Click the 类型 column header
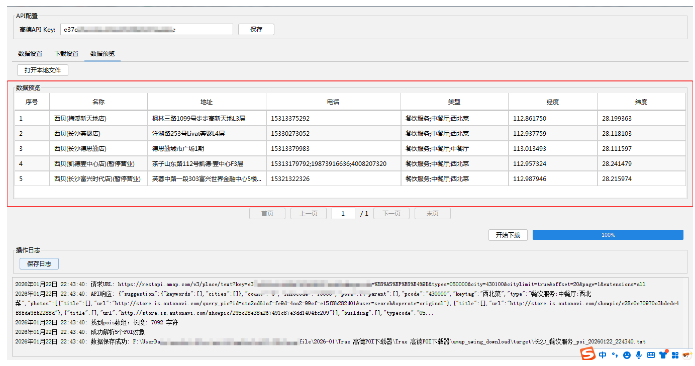The height and width of the screenshot is (366, 695). (x=454, y=102)
